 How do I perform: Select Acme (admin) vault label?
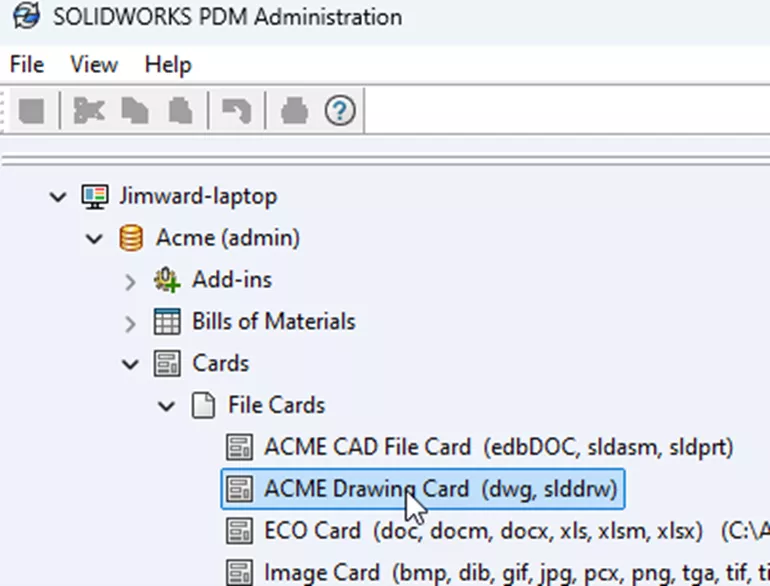[227, 238]
